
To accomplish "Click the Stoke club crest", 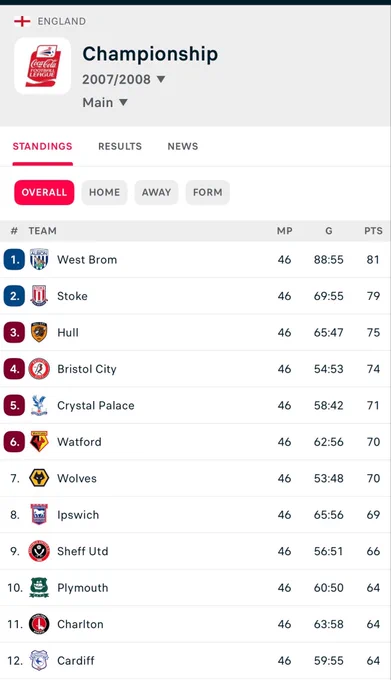I will tap(39, 296).
